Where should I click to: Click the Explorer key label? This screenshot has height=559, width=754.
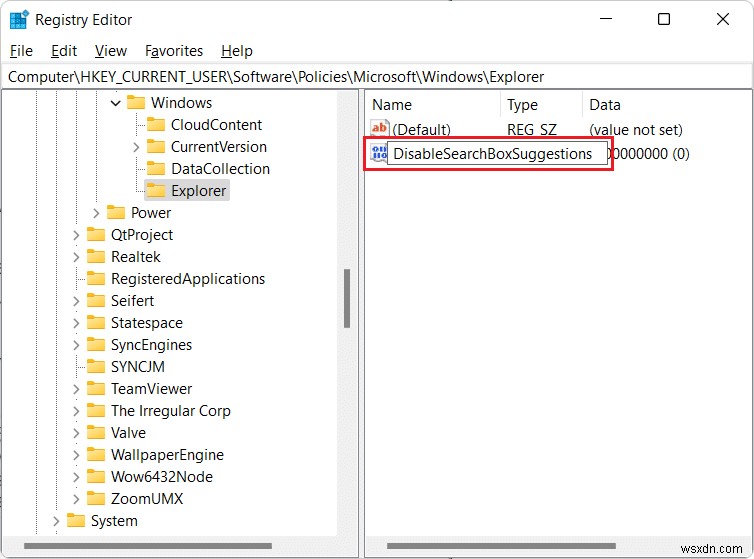[x=198, y=191]
